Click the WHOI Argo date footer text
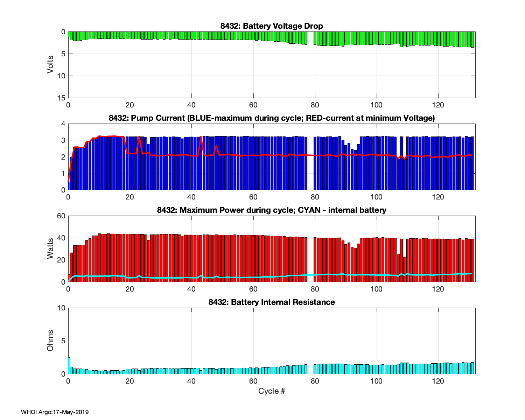Screen dimensions: 525x420 (x=55, y=412)
